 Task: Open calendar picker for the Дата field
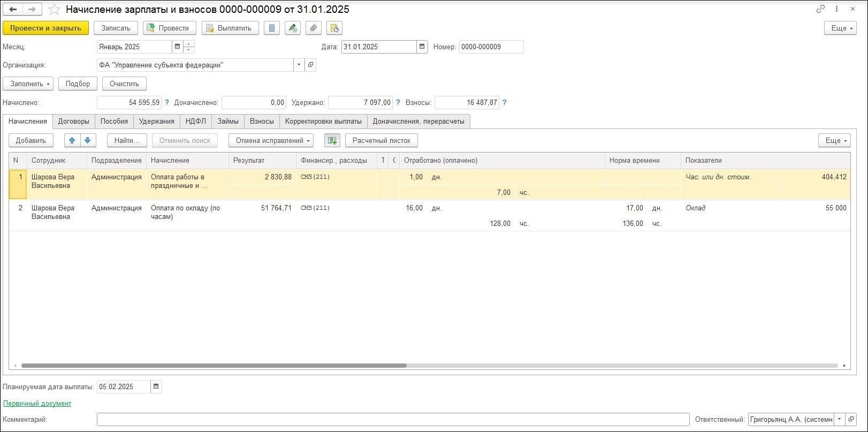422,47
